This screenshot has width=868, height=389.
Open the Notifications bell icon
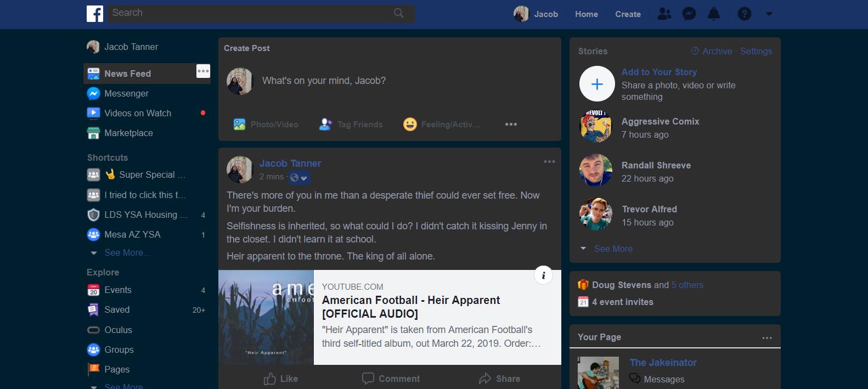tap(714, 14)
